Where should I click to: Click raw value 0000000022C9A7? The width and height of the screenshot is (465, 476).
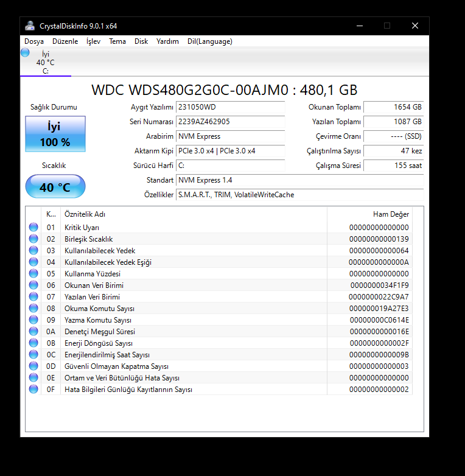pyautogui.click(x=379, y=296)
